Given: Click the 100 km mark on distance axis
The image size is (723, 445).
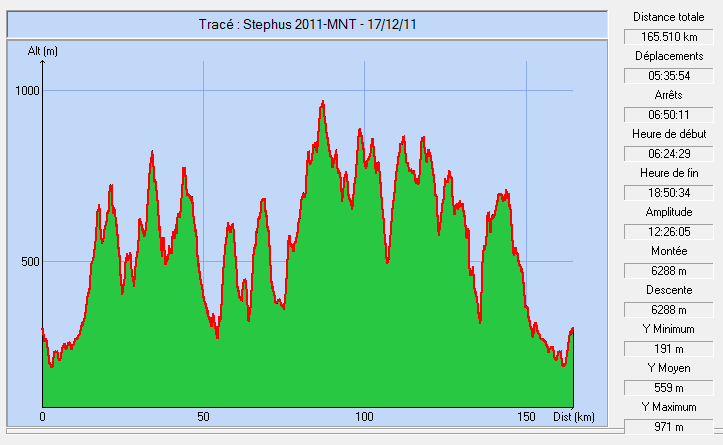Looking at the screenshot, I should click(364, 417).
